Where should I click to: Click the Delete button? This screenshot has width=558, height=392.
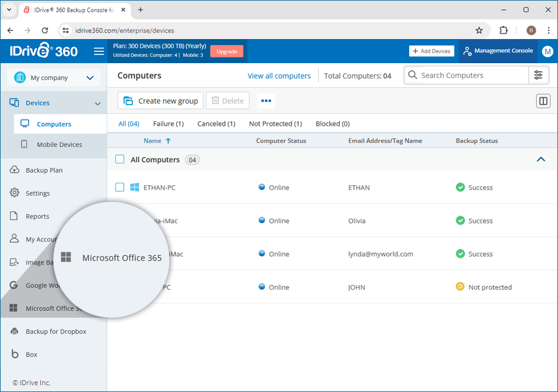click(228, 101)
